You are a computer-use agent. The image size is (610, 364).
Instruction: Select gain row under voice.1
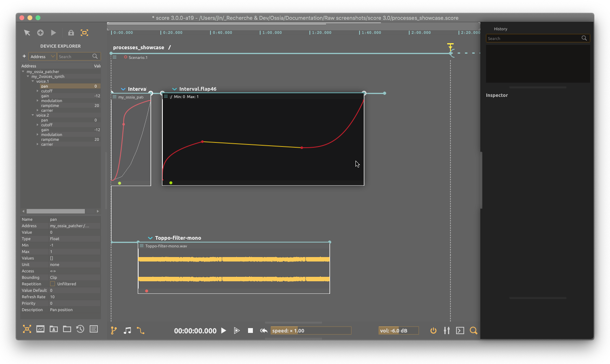pos(61,96)
